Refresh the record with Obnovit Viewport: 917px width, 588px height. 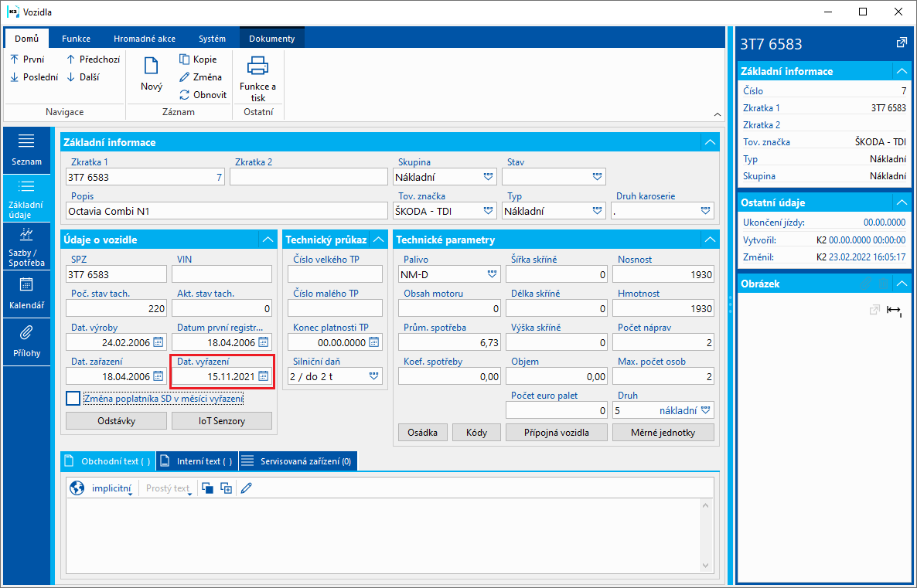(203, 94)
